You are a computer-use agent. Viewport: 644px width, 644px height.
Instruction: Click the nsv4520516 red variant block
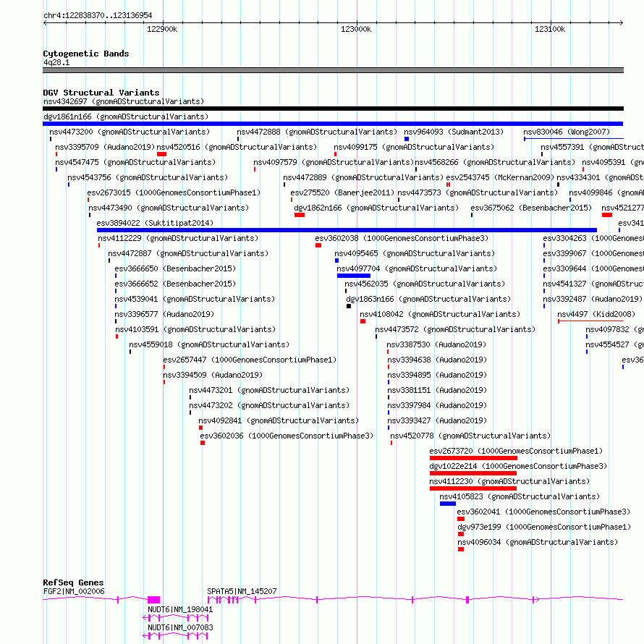tap(162, 154)
